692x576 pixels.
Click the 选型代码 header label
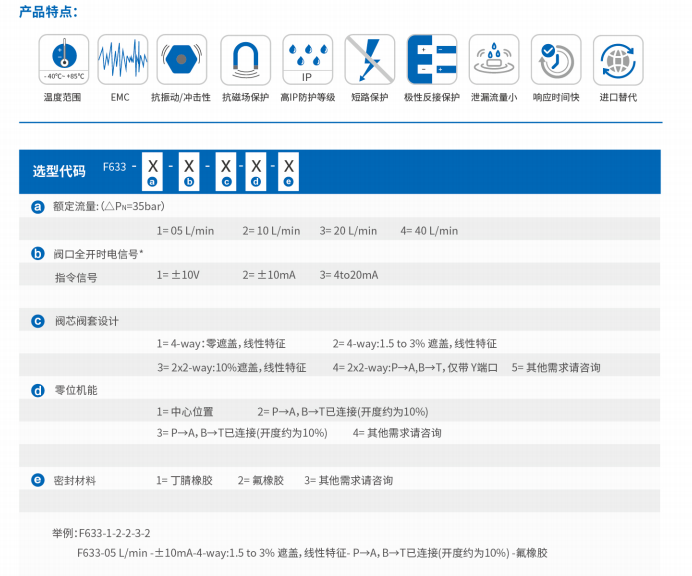click(59, 171)
